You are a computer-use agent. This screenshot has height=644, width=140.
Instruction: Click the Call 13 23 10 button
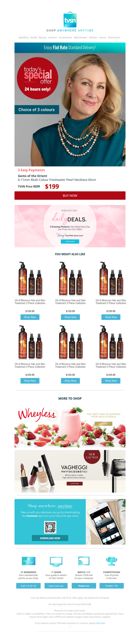tap(28, 586)
